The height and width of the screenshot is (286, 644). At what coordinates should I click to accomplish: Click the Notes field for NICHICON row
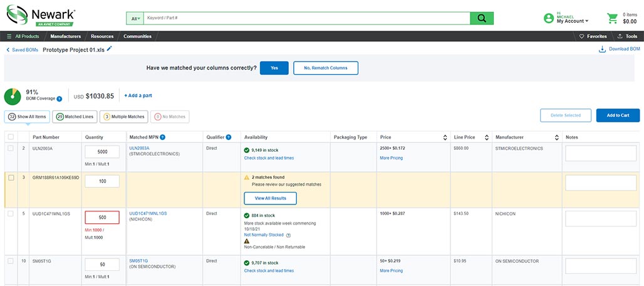[x=601, y=219]
